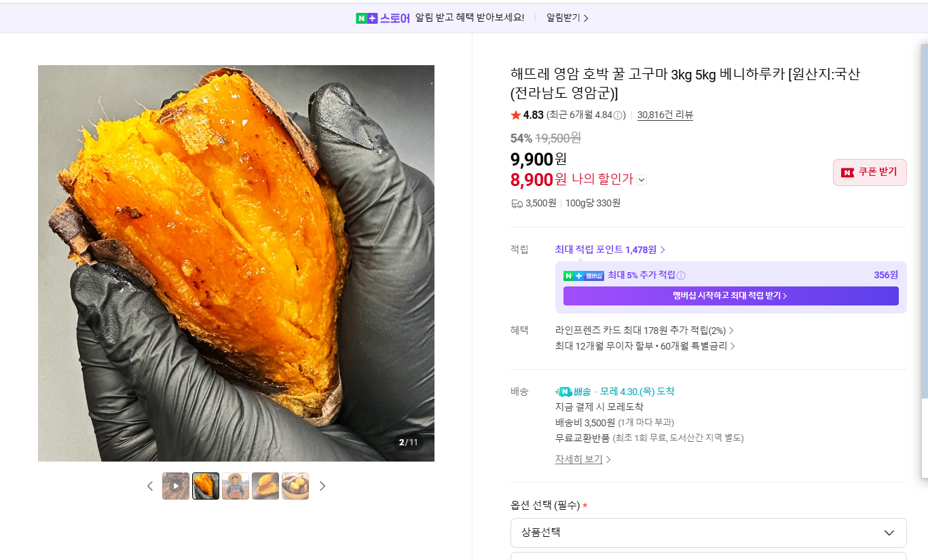Image resolution: width=928 pixels, height=560 pixels.
Task: Click the info icon next to 최대 5% 추가 적립
Action: [x=681, y=275]
